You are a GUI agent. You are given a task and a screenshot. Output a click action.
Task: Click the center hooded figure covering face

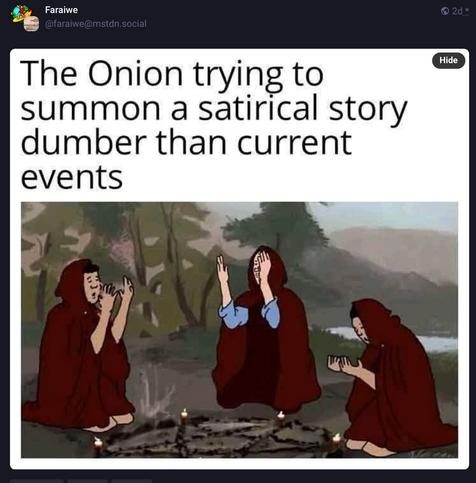(x=265, y=330)
